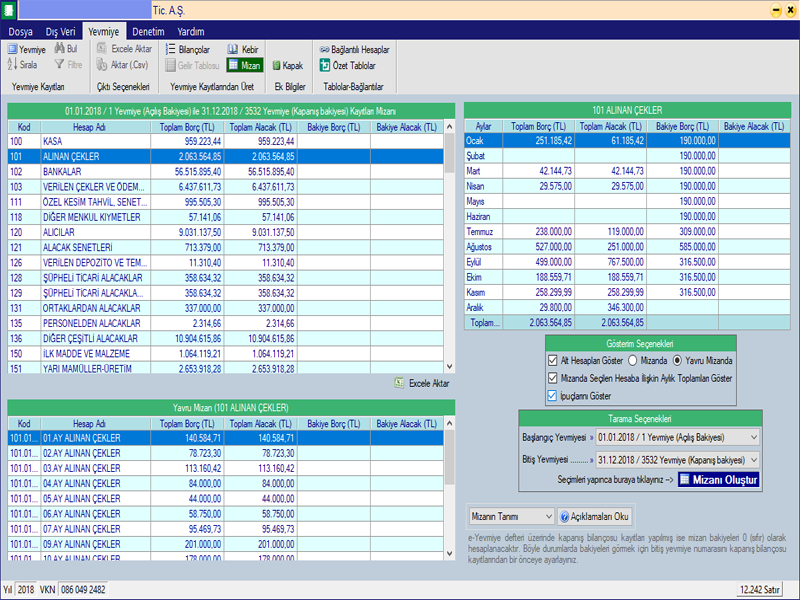Switch to the Yevmiye tab
This screenshot has height=600, width=800.
click(x=104, y=32)
